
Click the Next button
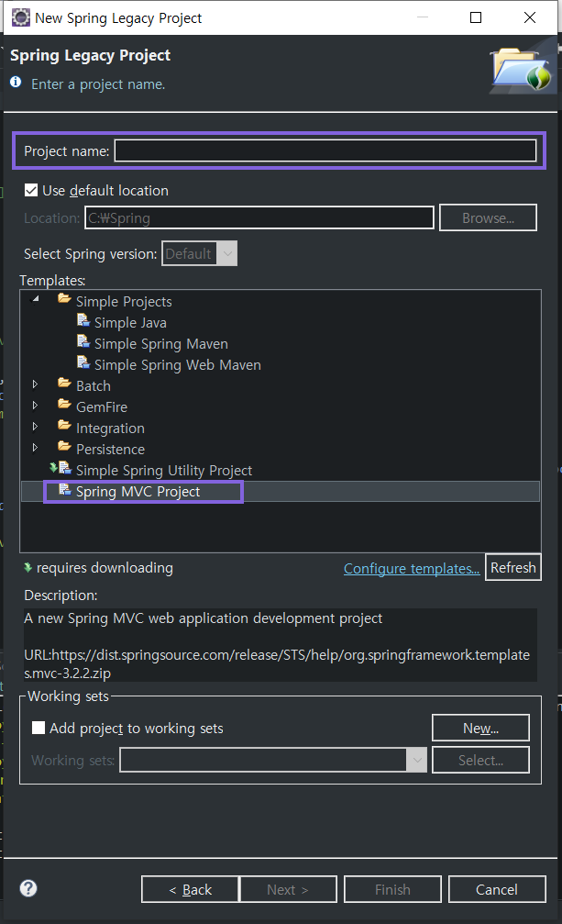click(288, 888)
